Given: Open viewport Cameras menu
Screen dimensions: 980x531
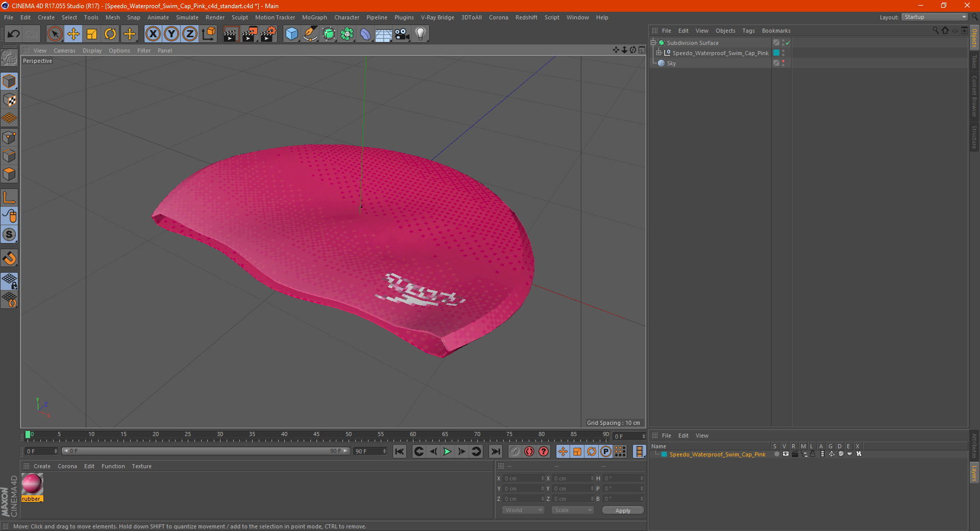Looking at the screenshot, I should point(64,51).
